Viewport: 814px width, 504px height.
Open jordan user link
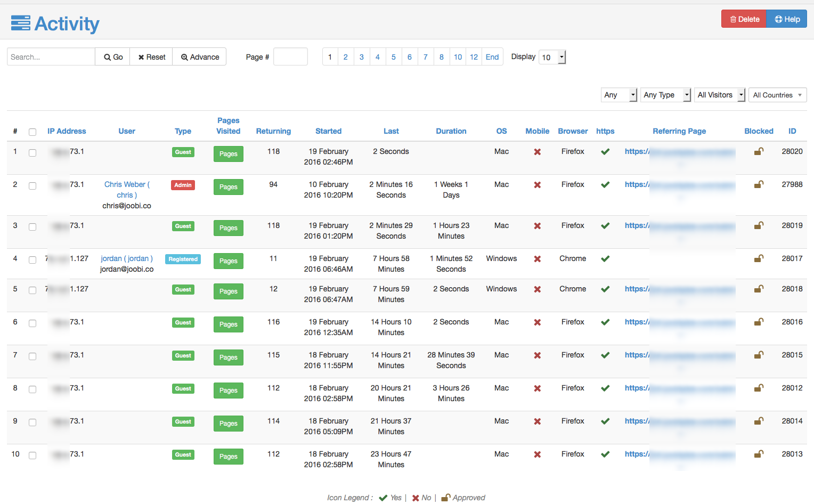click(127, 258)
